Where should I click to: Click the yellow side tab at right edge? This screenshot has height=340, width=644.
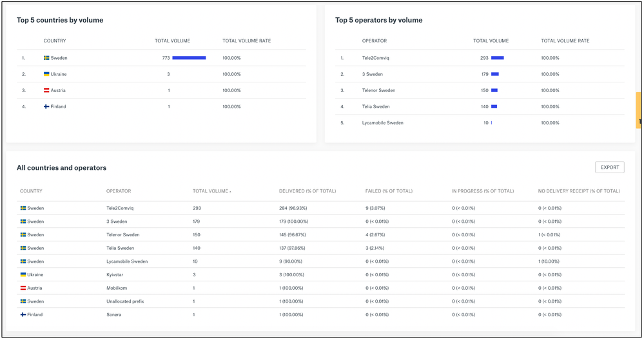point(639,110)
